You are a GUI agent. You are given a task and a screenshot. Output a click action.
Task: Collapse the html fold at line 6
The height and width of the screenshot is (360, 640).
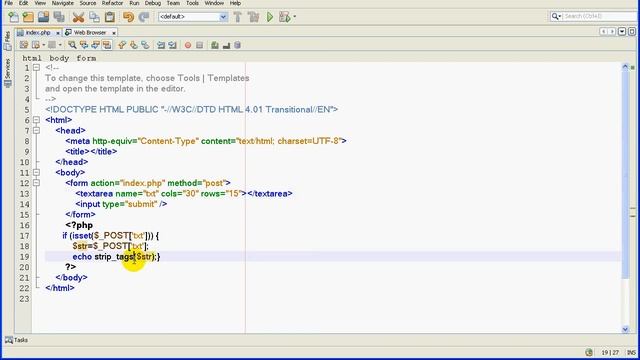pyautogui.click(x=36, y=120)
